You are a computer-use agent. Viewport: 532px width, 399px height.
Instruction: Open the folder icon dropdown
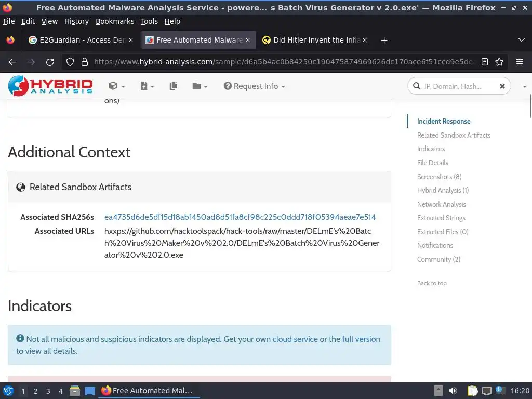coord(199,86)
